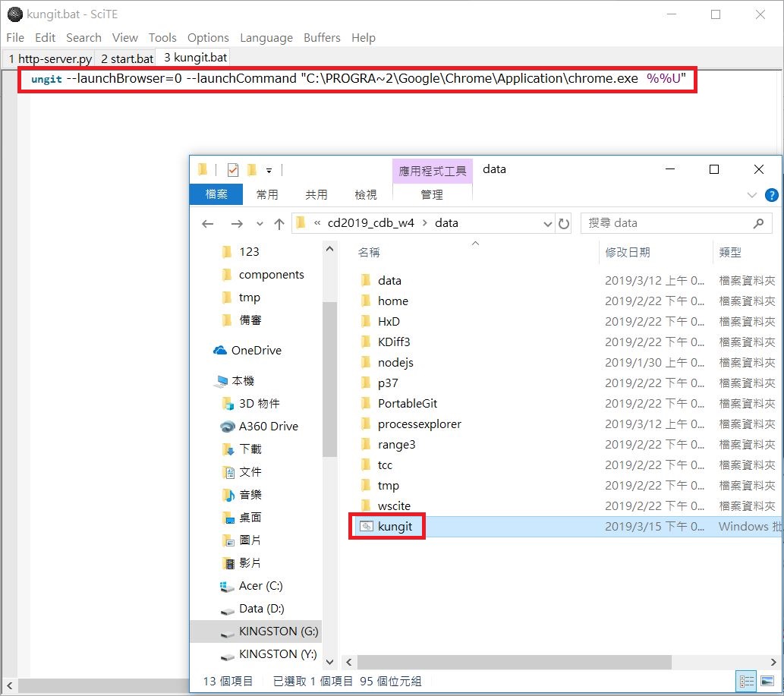Image resolution: width=784 pixels, height=696 pixels.
Task: Switch to the http-server.py tab in SciTE
Action: 50,58
